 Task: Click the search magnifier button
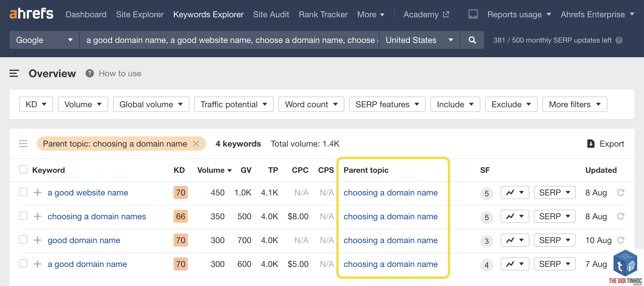472,40
